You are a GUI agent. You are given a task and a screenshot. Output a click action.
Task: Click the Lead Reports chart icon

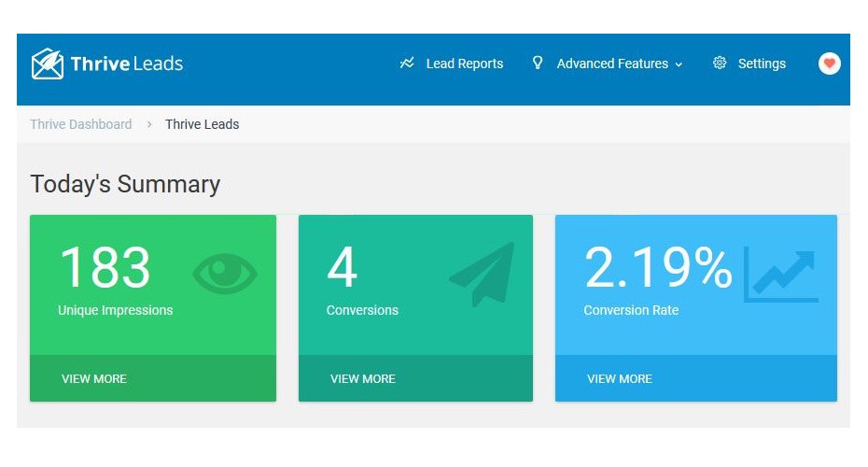click(407, 64)
